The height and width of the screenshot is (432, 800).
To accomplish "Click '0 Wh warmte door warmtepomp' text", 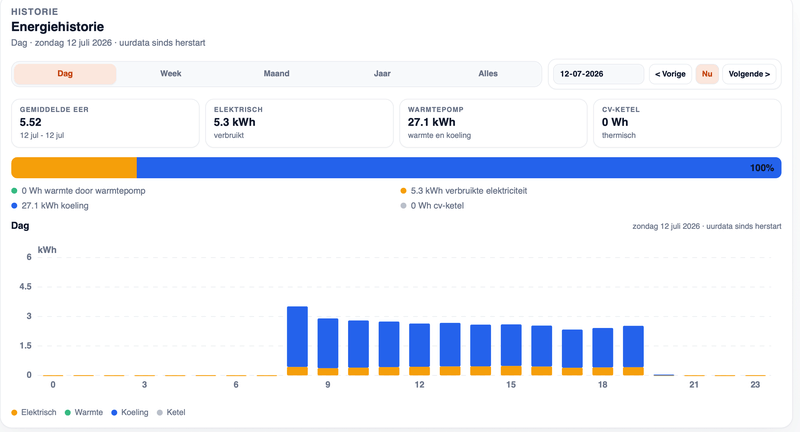I will point(83,191).
